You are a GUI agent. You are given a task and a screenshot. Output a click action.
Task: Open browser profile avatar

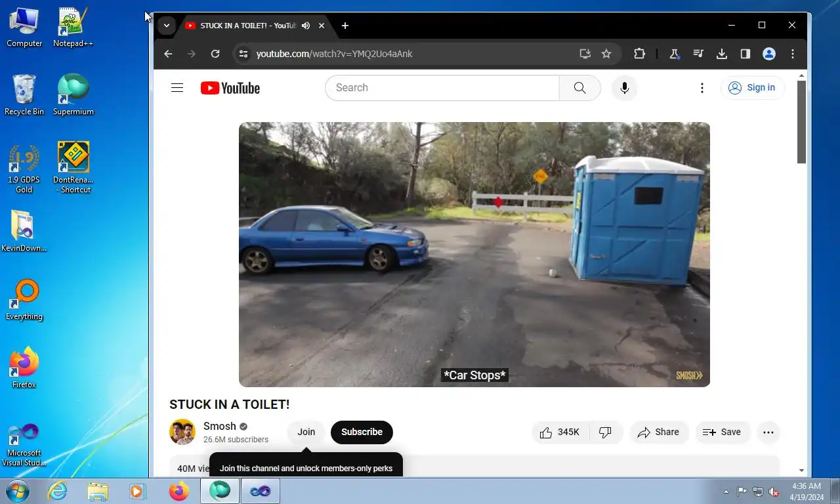pyautogui.click(x=769, y=54)
